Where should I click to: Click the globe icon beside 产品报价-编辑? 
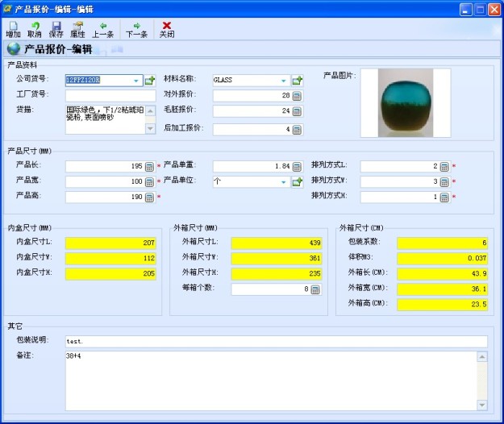tap(14, 49)
